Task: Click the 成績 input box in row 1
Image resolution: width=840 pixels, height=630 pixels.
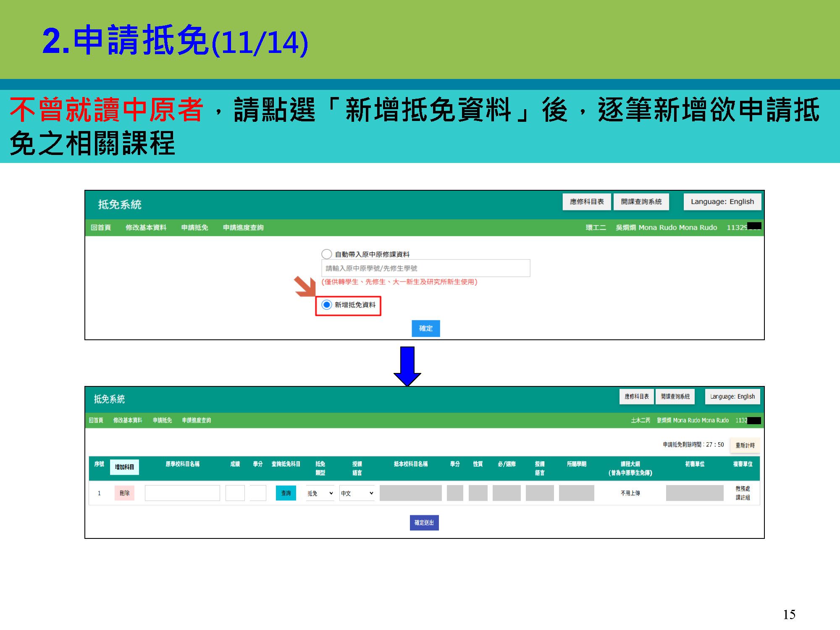Action: [235, 493]
